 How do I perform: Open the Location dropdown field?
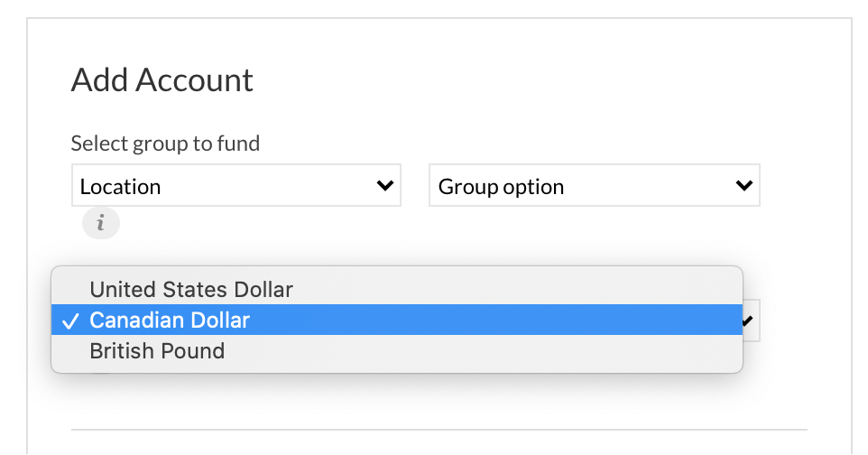click(x=236, y=185)
